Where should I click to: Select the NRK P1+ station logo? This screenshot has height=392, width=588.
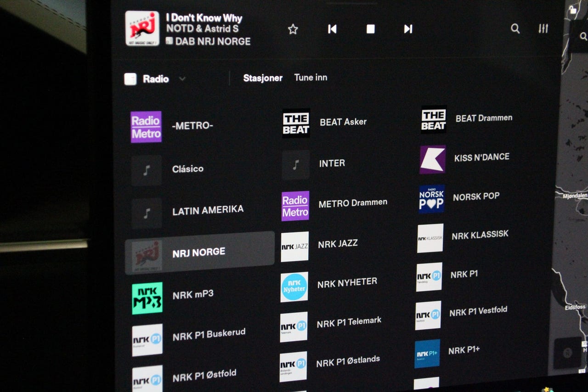point(427,353)
